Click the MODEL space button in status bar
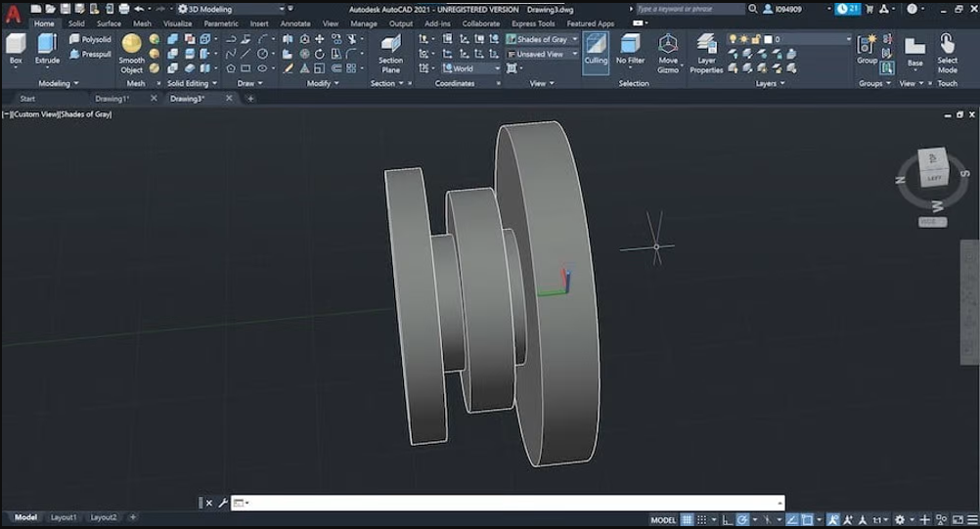Viewport: 980px width, 529px height. pos(663,519)
